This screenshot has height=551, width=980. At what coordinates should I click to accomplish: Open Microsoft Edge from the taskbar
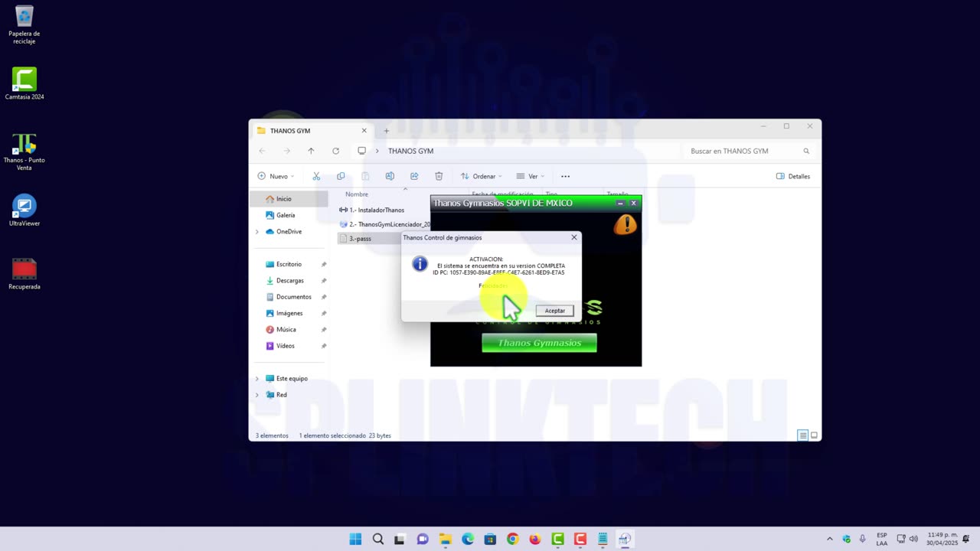click(467, 539)
